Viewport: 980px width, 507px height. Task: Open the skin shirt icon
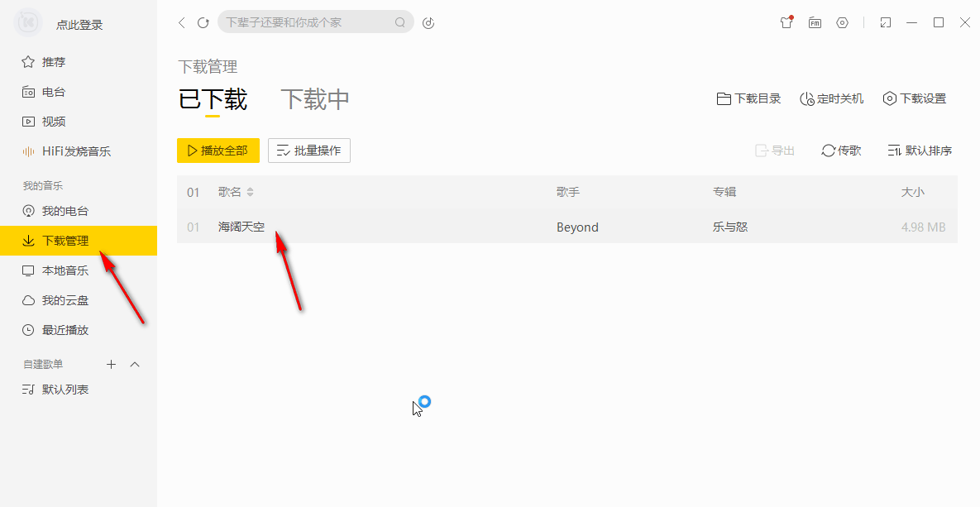pyautogui.click(x=786, y=23)
